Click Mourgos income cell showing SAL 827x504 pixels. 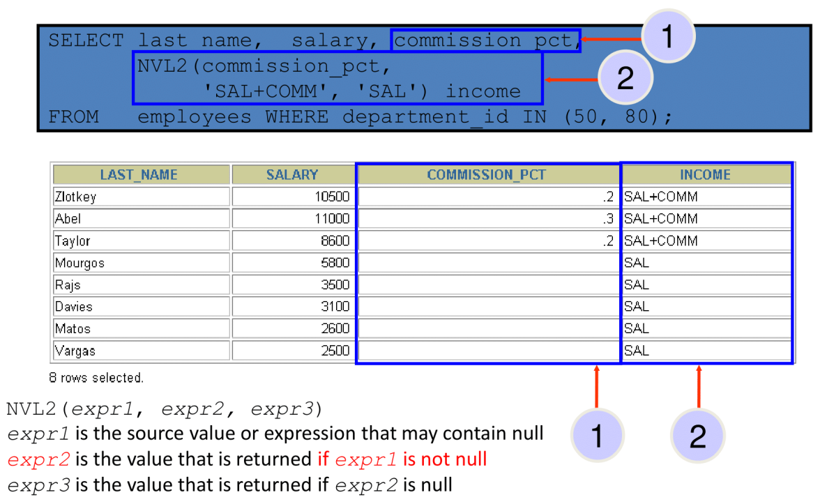706,263
